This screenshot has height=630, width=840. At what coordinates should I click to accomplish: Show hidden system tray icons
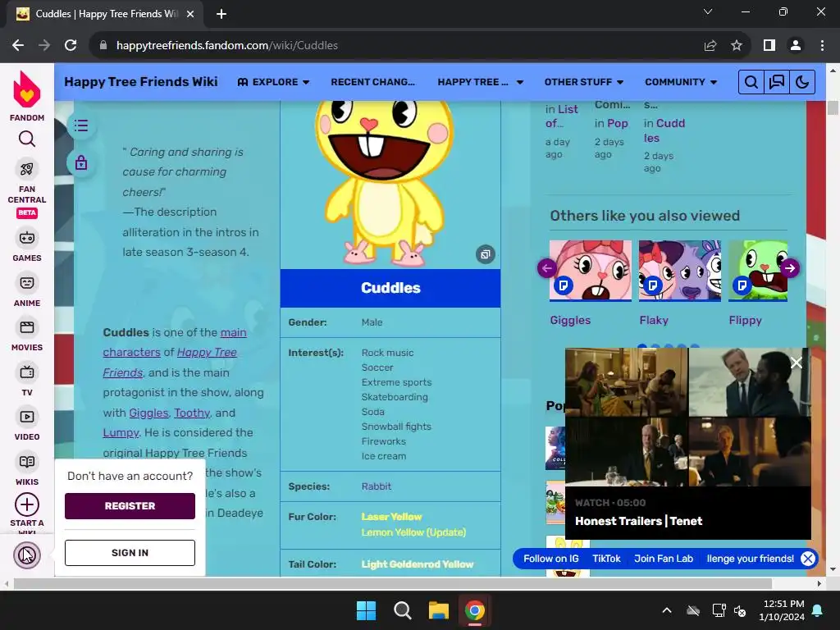(667, 610)
